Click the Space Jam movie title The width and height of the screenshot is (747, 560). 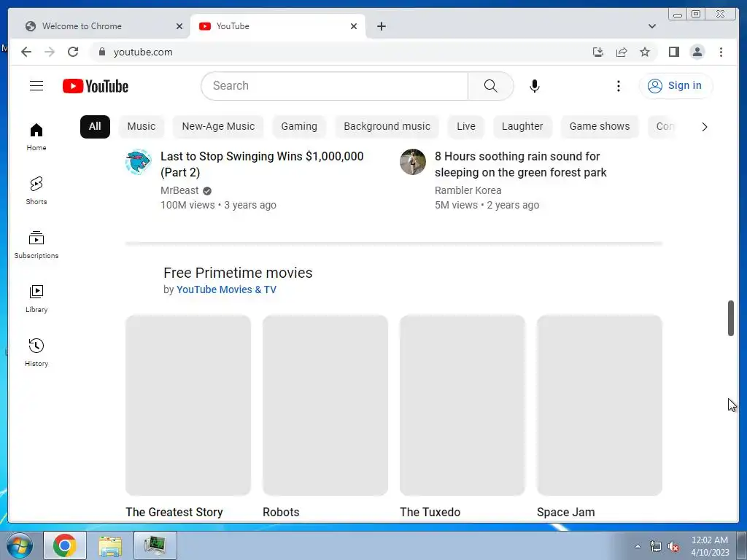[566, 513]
